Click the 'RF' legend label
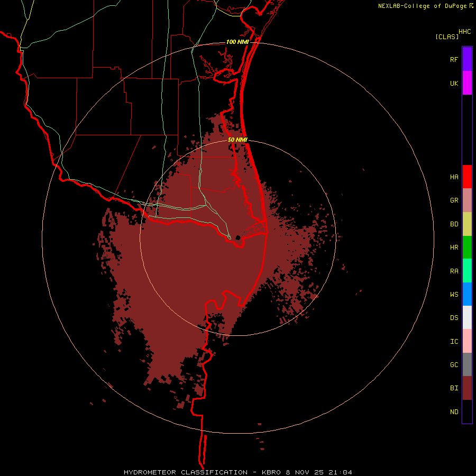Screen dimensions: 476x476 (454, 59)
